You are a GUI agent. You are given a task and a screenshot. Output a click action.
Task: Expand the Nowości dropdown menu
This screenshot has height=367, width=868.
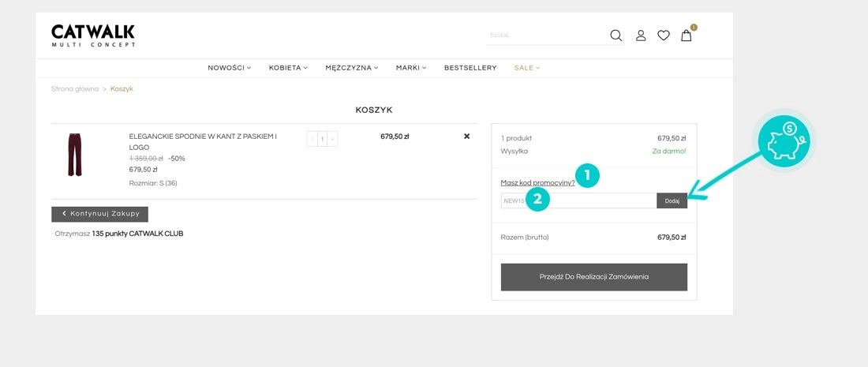tap(229, 68)
